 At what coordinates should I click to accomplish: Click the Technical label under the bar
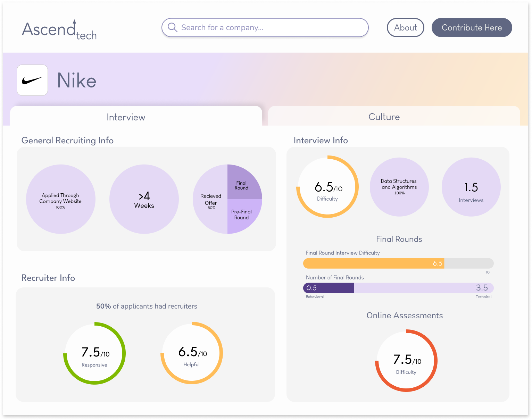click(x=484, y=297)
